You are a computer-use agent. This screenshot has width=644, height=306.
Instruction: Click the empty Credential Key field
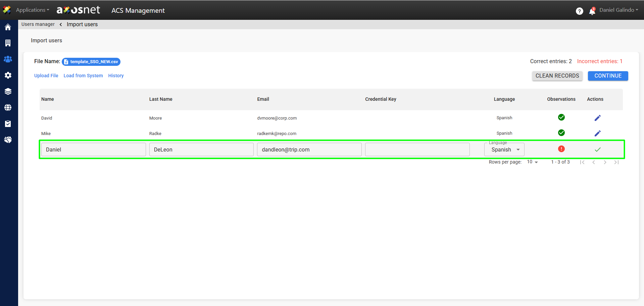417,149
